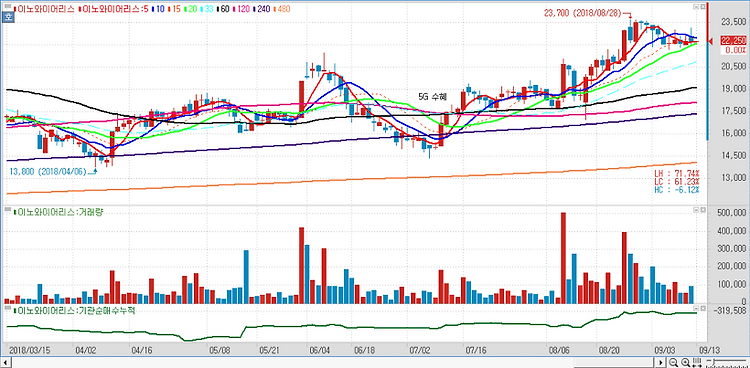The width and height of the screenshot is (750, 368).
Task: Click the small gray tab above 호 button
Action: pyautogui.click(x=8, y=7)
